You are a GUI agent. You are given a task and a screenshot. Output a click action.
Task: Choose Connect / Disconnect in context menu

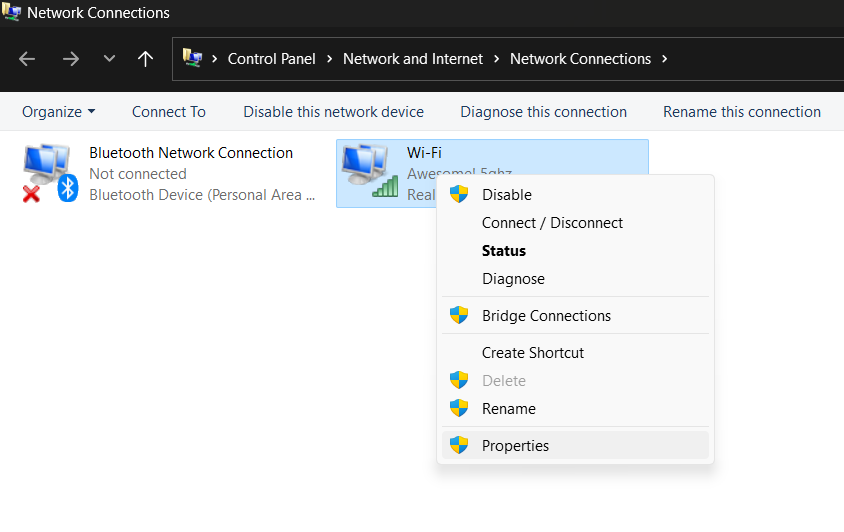(x=575, y=222)
